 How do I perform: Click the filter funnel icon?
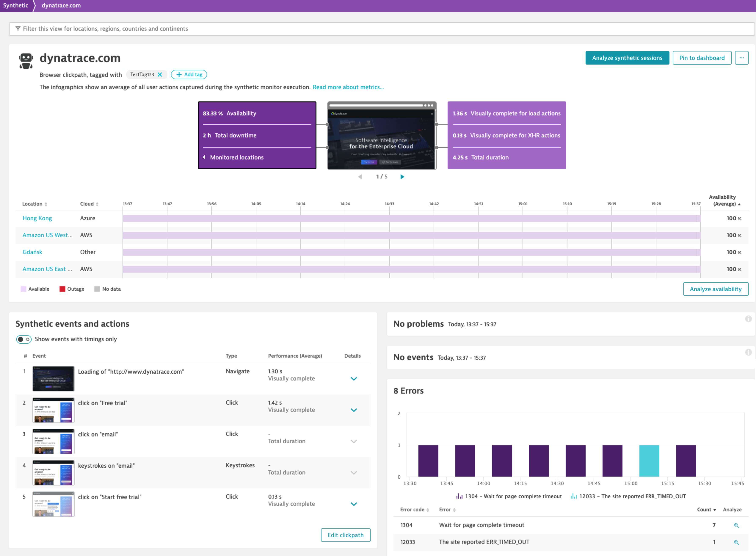click(18, 29)
